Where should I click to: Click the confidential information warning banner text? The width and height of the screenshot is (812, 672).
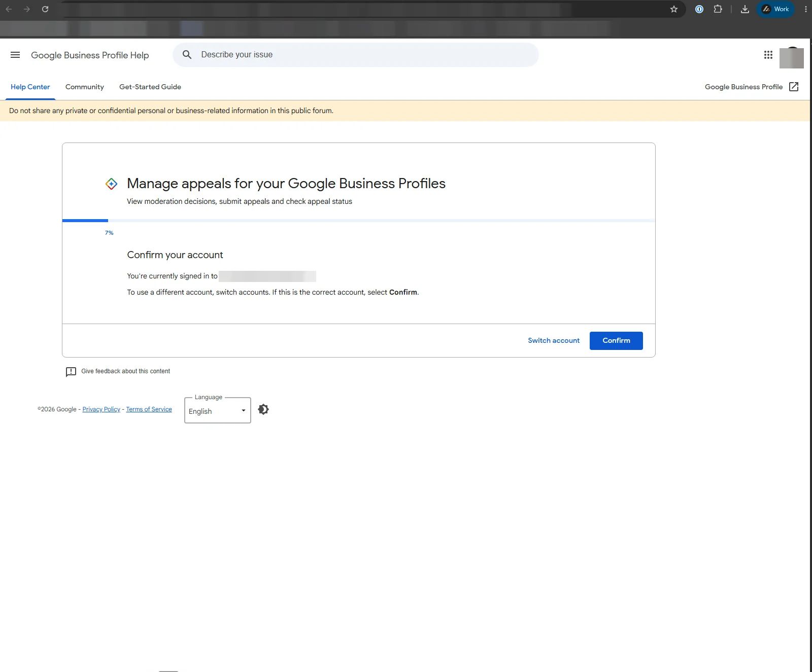171,111
